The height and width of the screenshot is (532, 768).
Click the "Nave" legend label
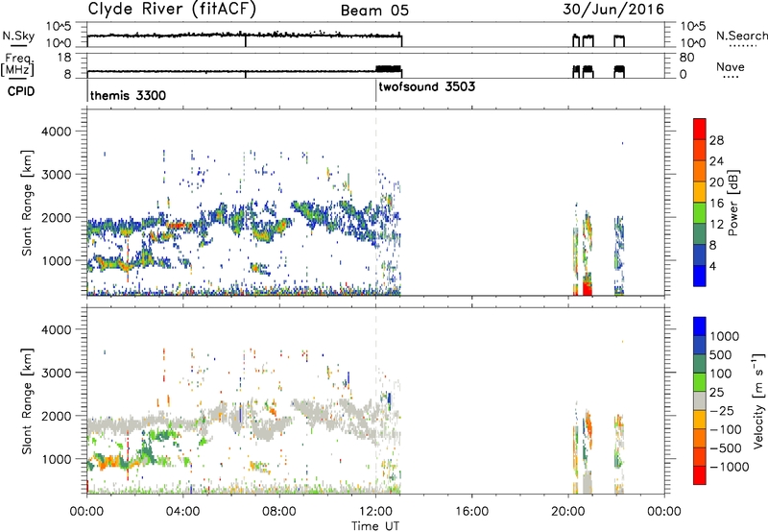[x=731, y=67]
